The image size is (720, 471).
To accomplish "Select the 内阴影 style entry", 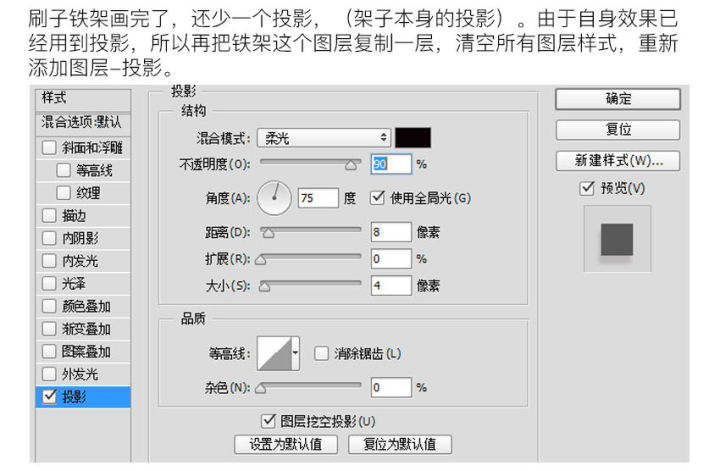I will (81, 238).
